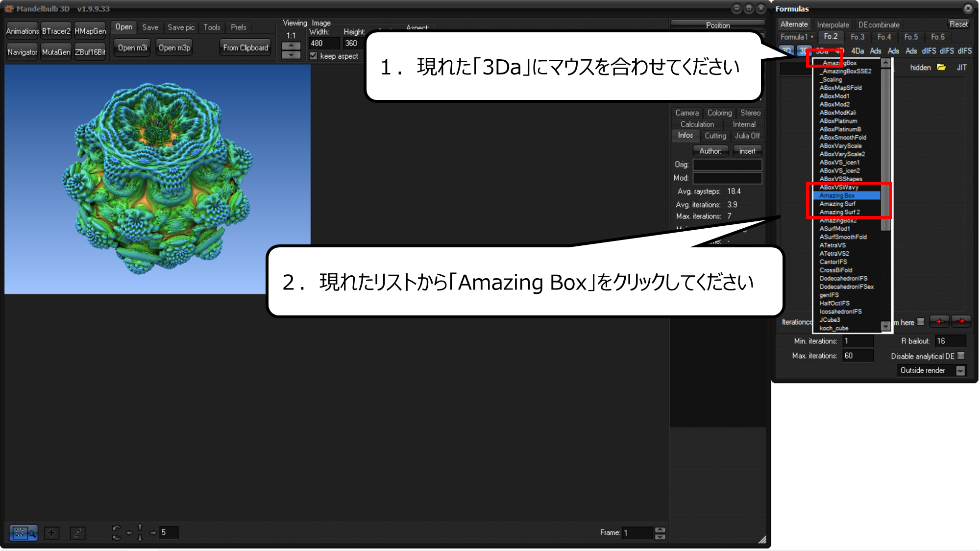Click the move down arrow
980x551 pixels.
click(x=140, y=538)
